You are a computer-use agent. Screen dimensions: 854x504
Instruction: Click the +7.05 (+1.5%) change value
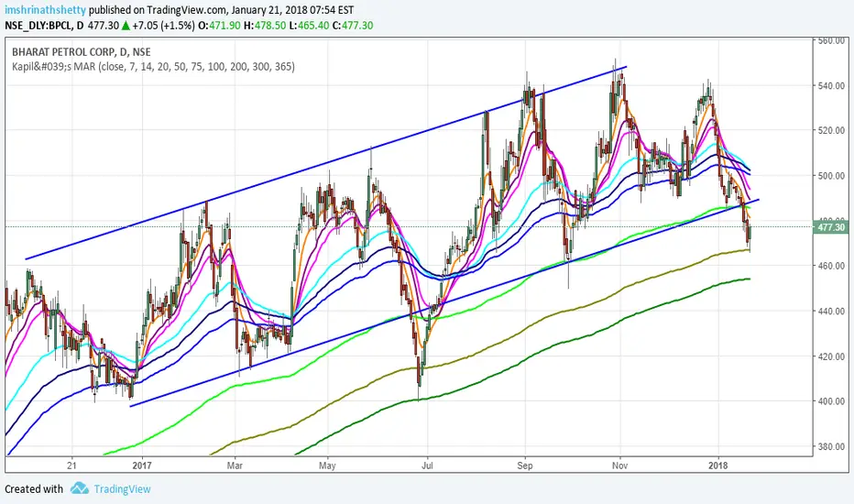(163, 25)
